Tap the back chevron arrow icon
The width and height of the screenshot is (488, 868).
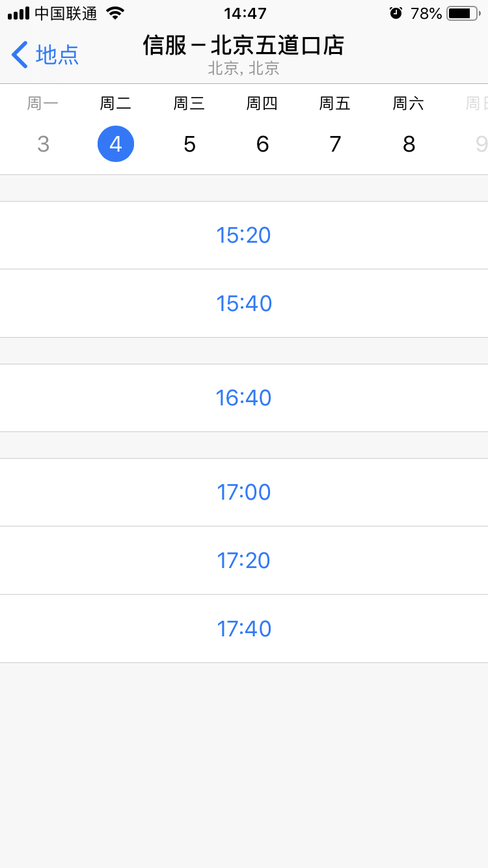20,55
